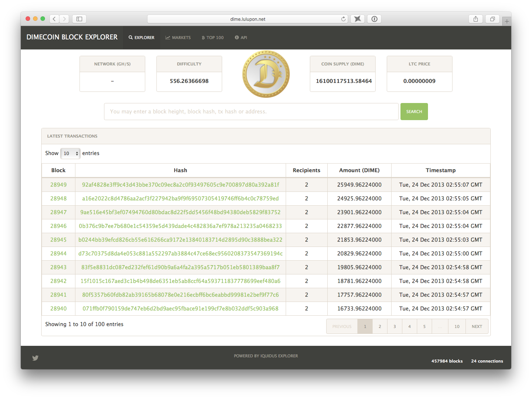Click the Coin Supply value 16100117513.58464
Image resolution: width=532 pixels, height=399 pixels.
pyautogui.click(x=344, y=81)
